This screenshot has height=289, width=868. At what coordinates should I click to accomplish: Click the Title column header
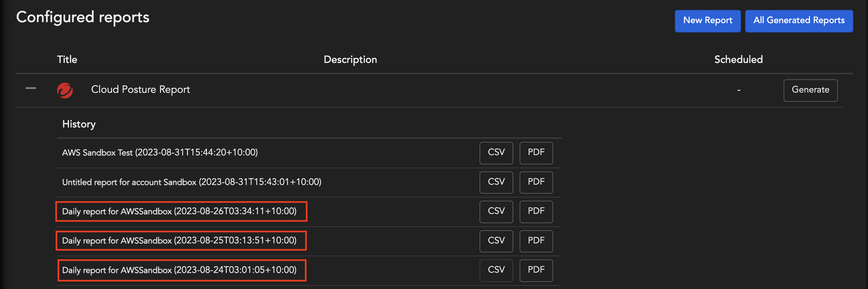pyautogui.click(x=67, y=60)
